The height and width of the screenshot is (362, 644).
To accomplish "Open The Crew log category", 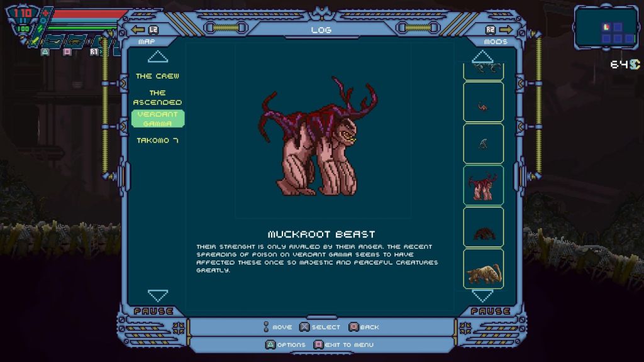I will (x=157, y=76).
